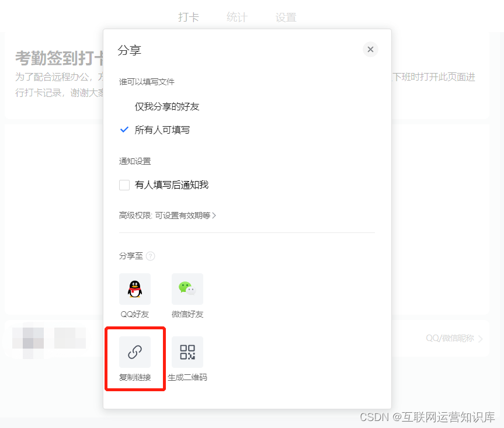Image resolution: width=504 pixels, height=428 pixels.
Task: Click the copy link chain icon
Action: coord(135,352)
